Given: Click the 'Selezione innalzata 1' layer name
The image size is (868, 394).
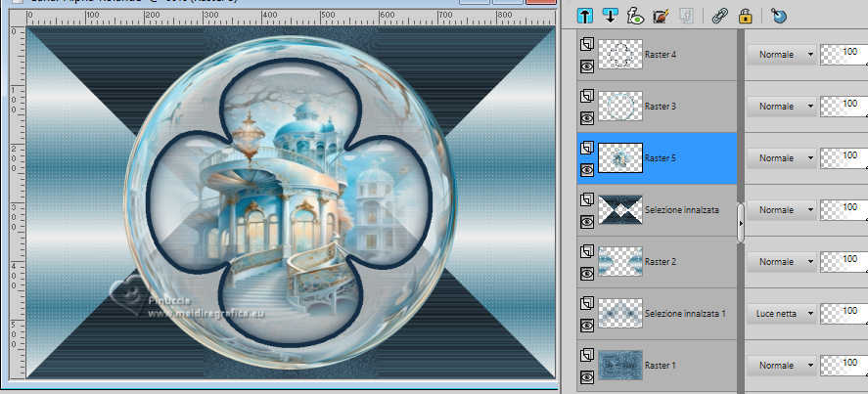Looking at the screenshot, I should pos(685,313).
